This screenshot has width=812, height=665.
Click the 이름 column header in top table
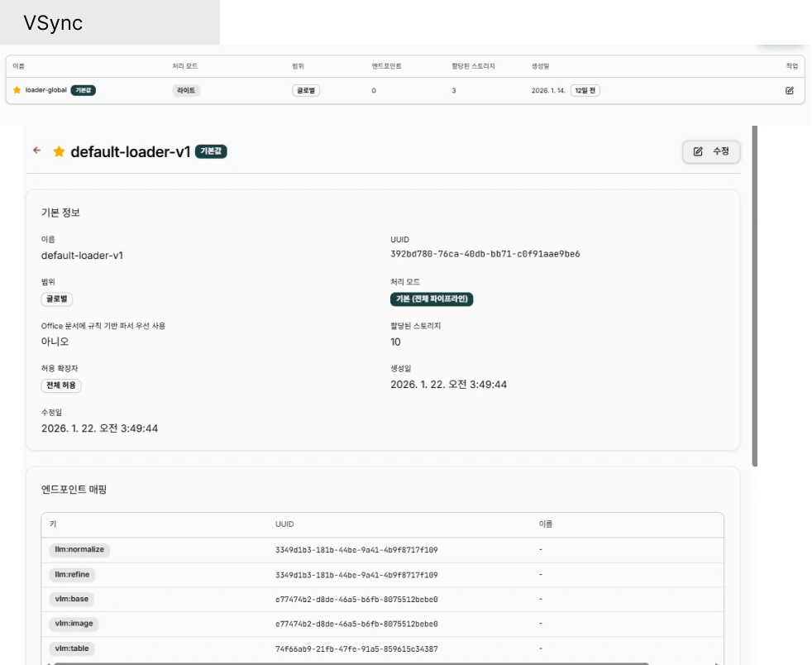(x=19, y=66)
